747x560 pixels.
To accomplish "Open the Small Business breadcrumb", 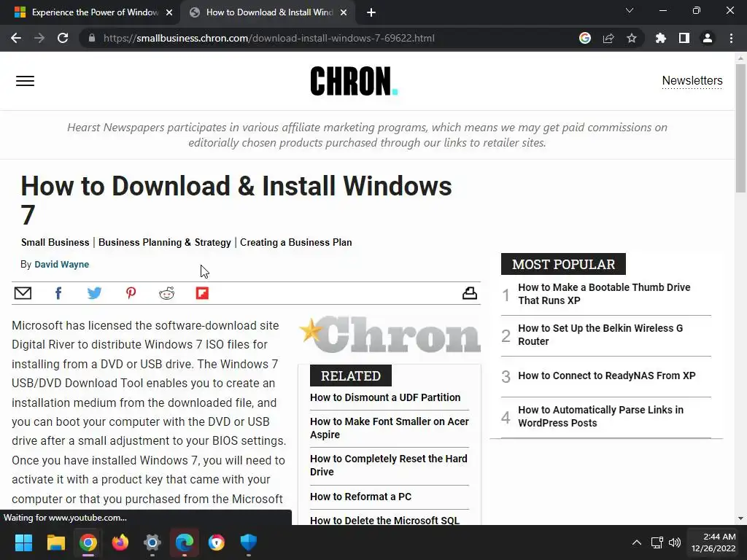I will (55, 242).
